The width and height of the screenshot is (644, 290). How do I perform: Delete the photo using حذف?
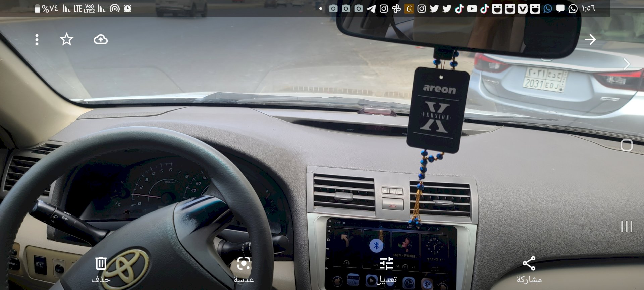tap(101, 269)
